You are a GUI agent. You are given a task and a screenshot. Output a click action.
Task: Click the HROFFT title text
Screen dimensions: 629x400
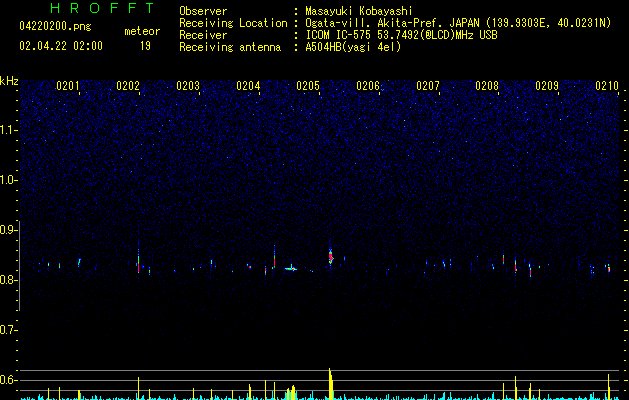[102, 8]
